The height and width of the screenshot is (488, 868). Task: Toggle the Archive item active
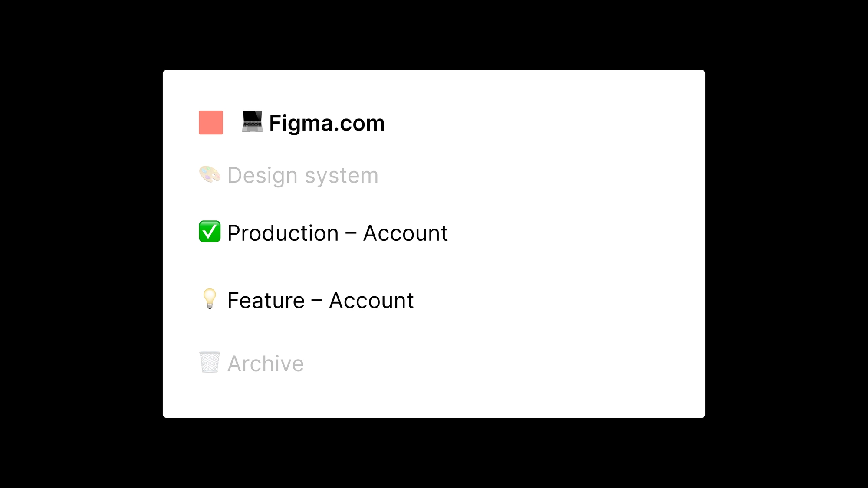[265, 364]
